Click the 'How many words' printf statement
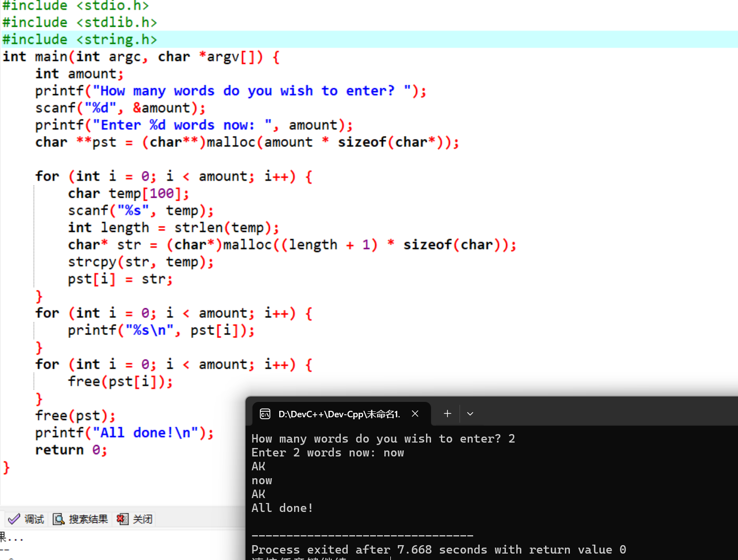This screenshot has height=560, width=738. (231, 91)
